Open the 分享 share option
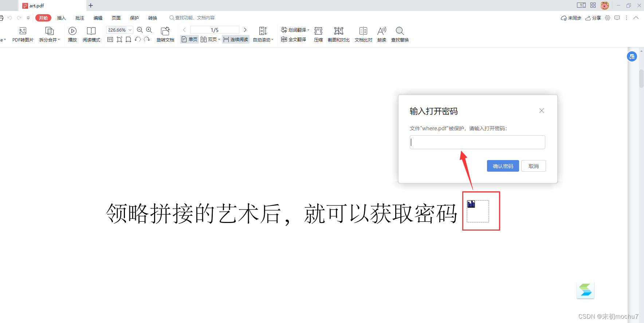This screenshot has height=323, width=644. (593, 18)
